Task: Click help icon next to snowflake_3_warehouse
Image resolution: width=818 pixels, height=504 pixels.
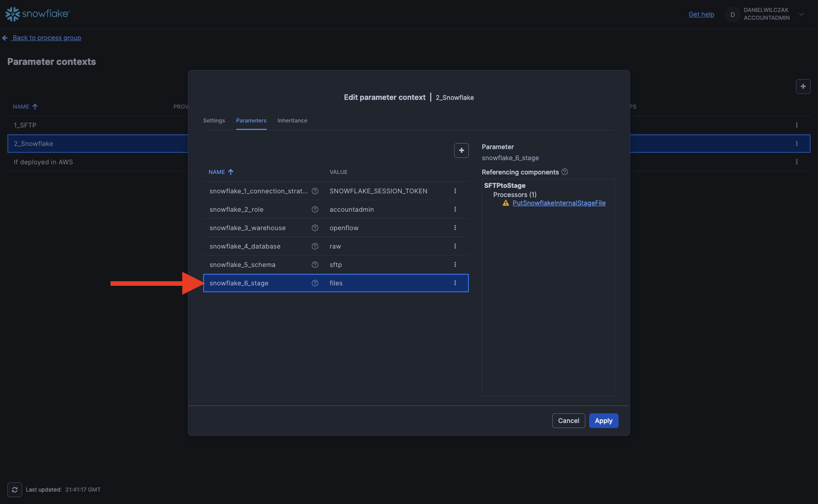Action: pyautogui.click(x=315, y=228)
